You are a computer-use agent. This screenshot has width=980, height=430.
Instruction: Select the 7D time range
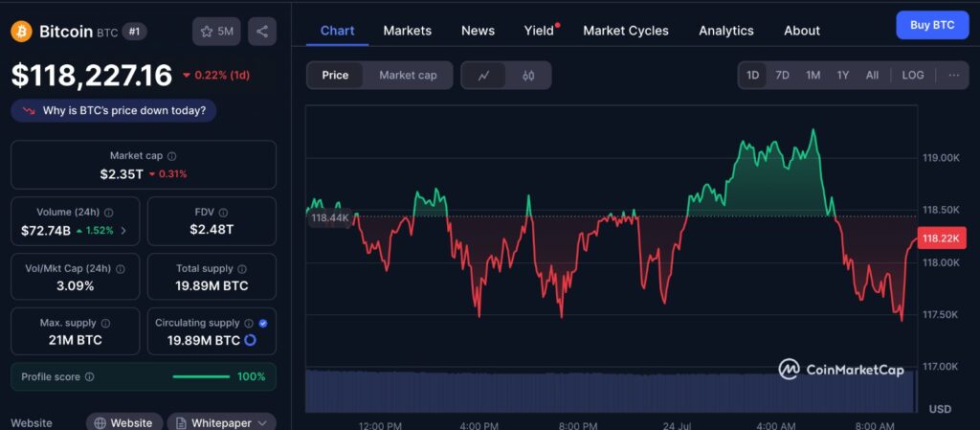point(782,75)
